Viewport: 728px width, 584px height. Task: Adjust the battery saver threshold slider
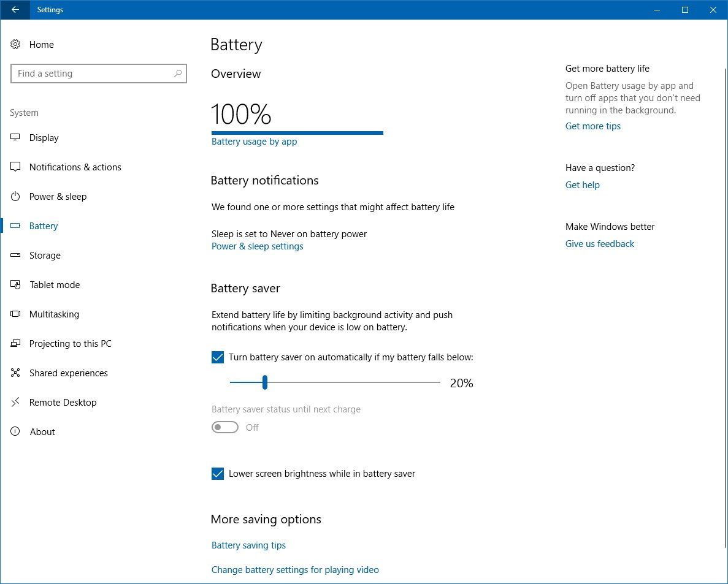tap(265, 382)
